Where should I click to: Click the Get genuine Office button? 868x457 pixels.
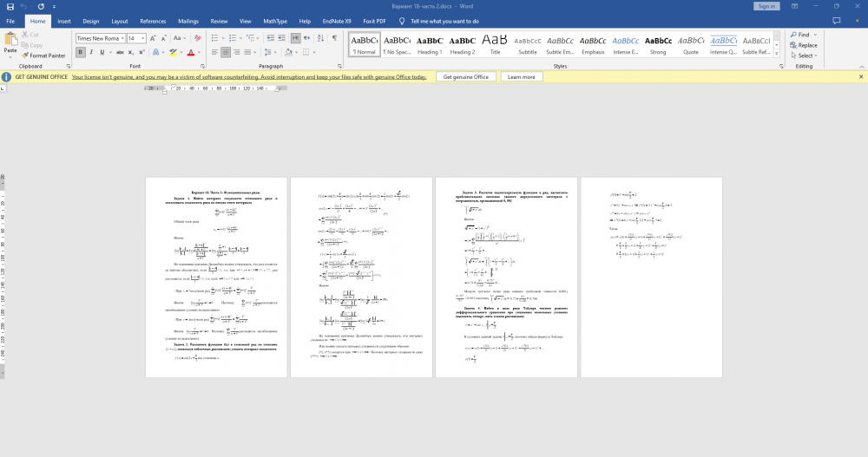tap(465, 77)
